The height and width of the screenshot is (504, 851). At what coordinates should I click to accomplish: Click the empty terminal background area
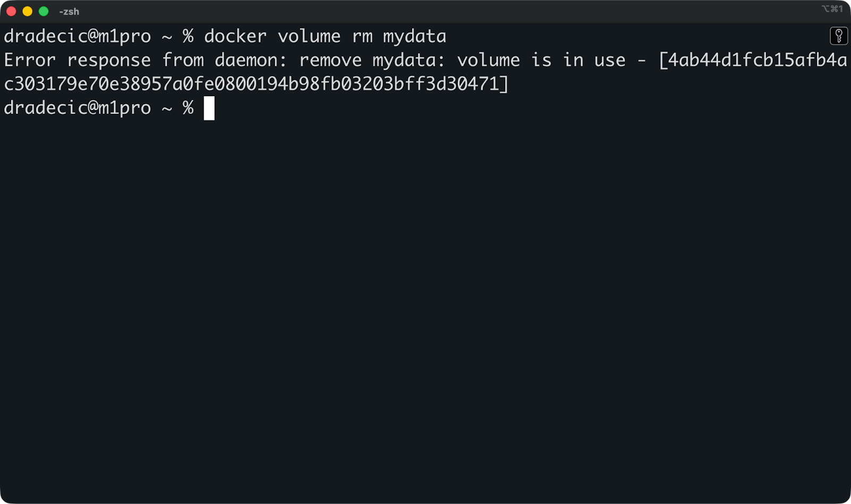click(425, 292)
